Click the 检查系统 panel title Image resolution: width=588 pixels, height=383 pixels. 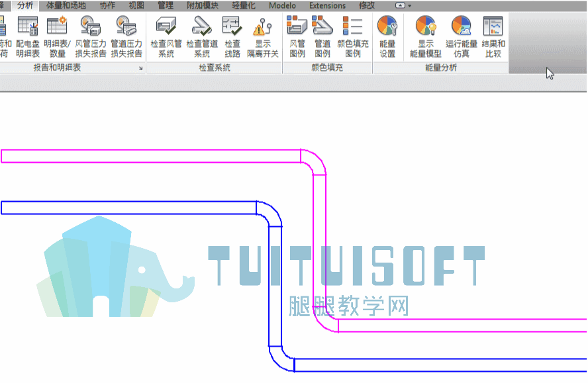click(x=215, y=67)
